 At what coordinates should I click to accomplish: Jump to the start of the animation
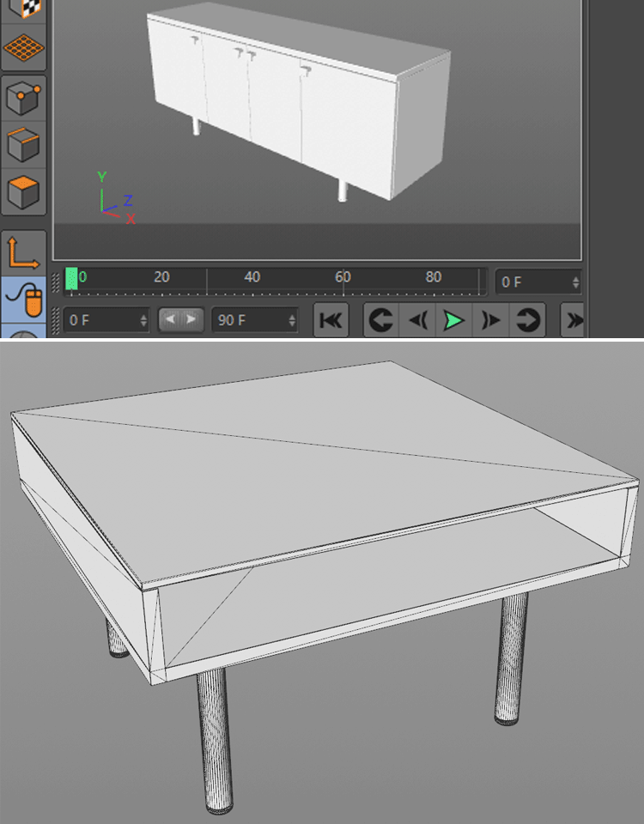[x=331, y=321]
